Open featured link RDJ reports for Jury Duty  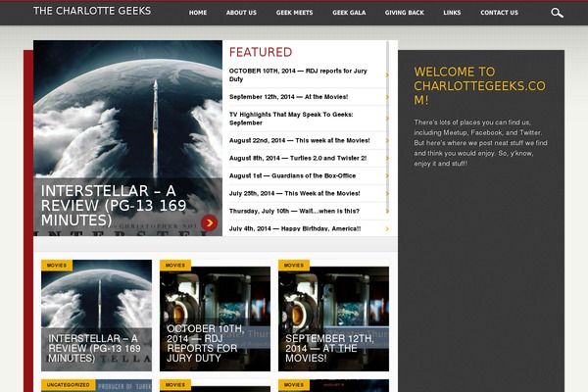tap(298, 75)
